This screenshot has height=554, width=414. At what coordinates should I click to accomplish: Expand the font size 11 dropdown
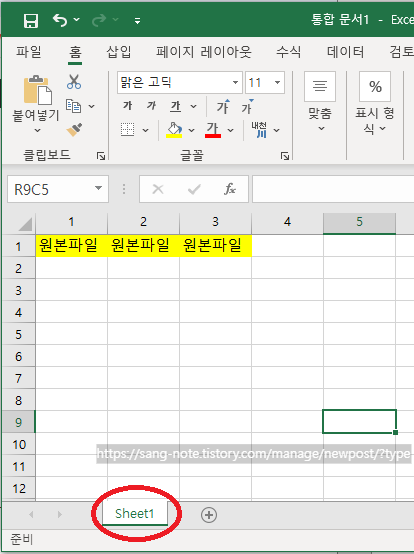point(278,82)
